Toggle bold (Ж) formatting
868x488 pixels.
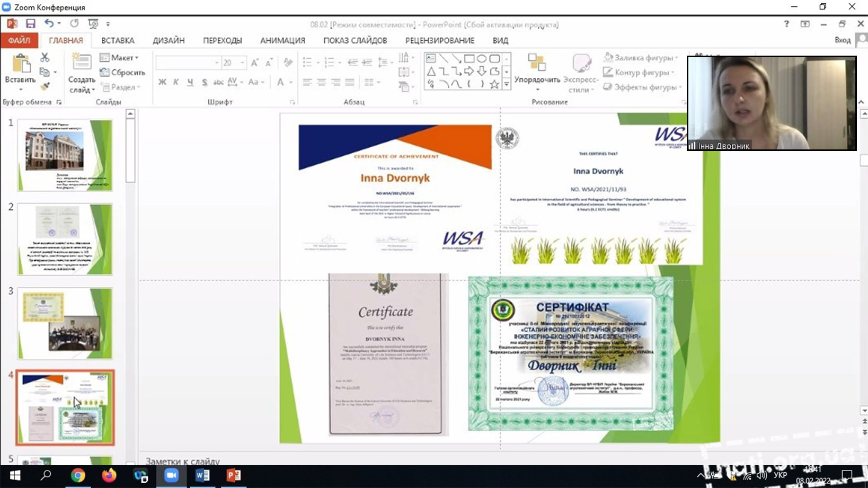coord(162,82)
